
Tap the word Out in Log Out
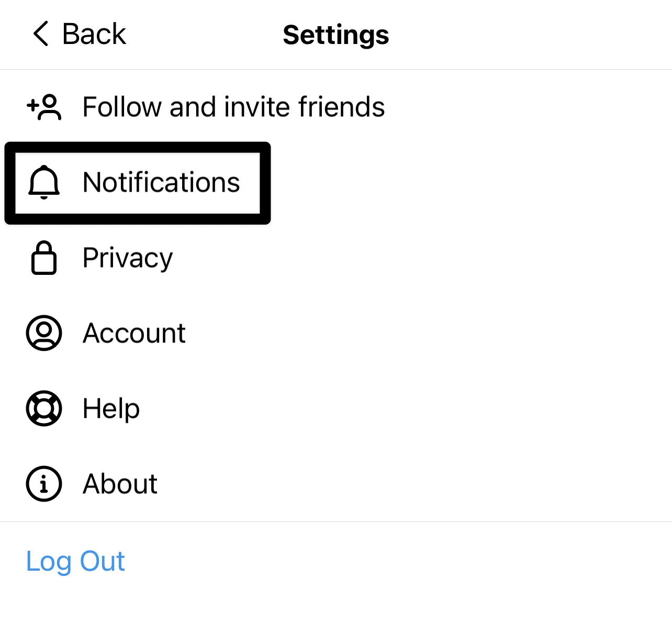point(102,561)
